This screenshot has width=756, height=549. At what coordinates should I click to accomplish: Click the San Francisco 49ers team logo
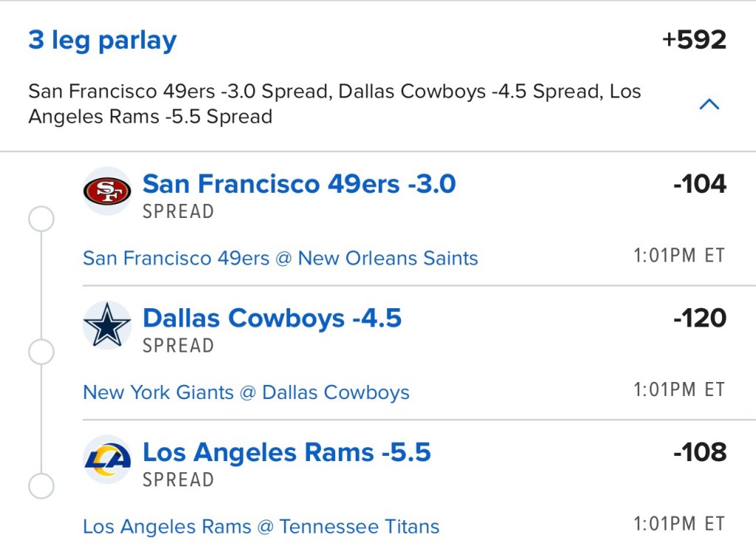click(x=107, y=191)
